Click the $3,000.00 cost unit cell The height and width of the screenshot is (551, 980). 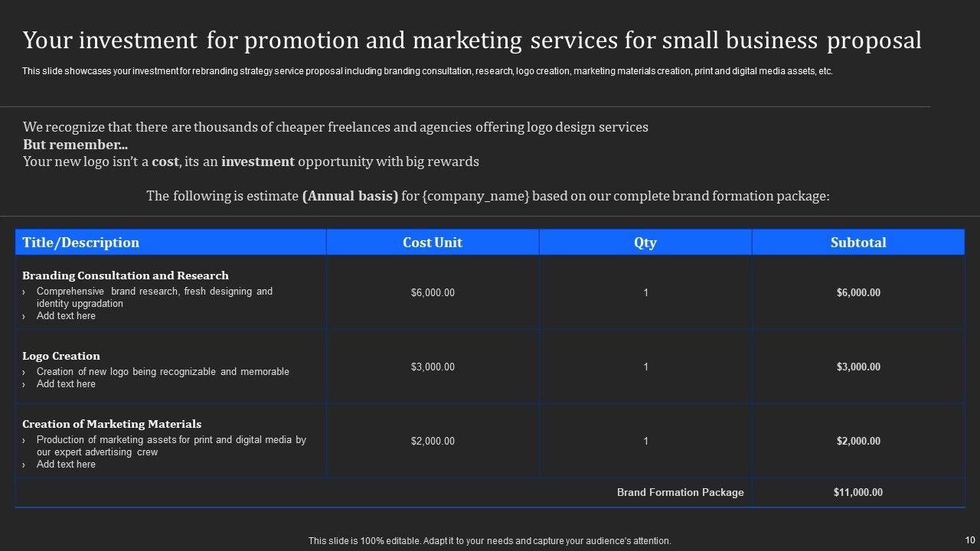(433, 367)
